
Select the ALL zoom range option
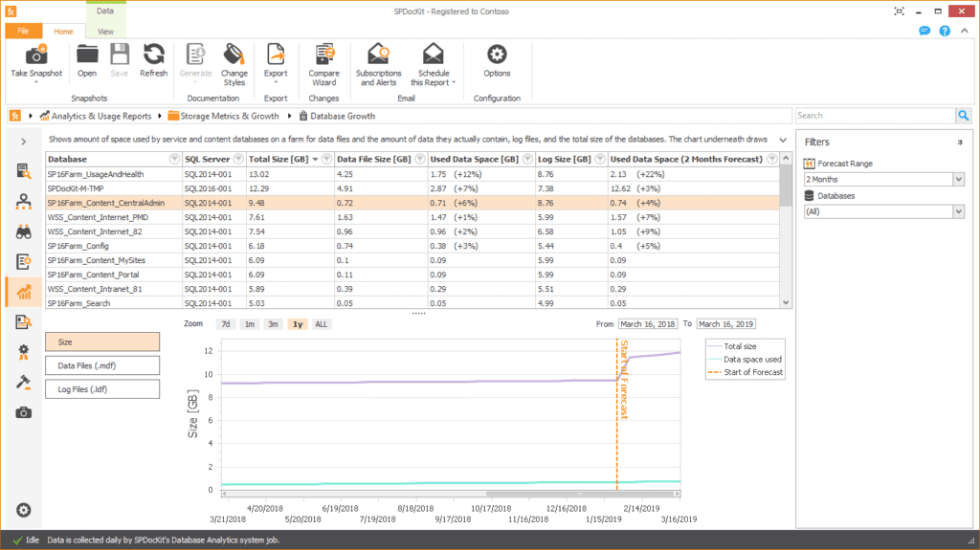pos(322,324)
